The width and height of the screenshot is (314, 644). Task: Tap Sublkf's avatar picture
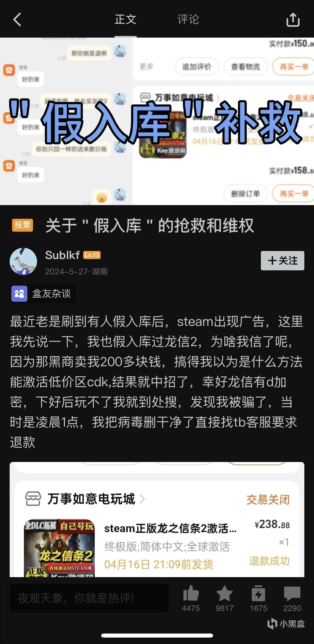[x=23, y=261]
